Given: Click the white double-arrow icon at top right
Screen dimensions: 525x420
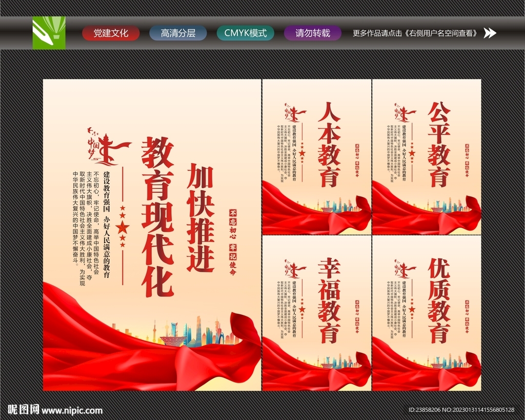Looking at the screenshot, I should click(x=491, y=33).
